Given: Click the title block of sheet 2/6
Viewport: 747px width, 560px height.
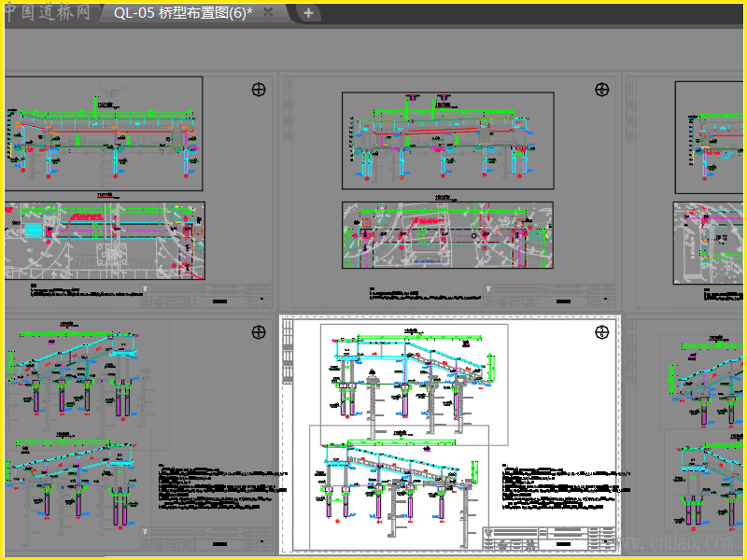Looking at the screenshot, I should tap(550, 296).
